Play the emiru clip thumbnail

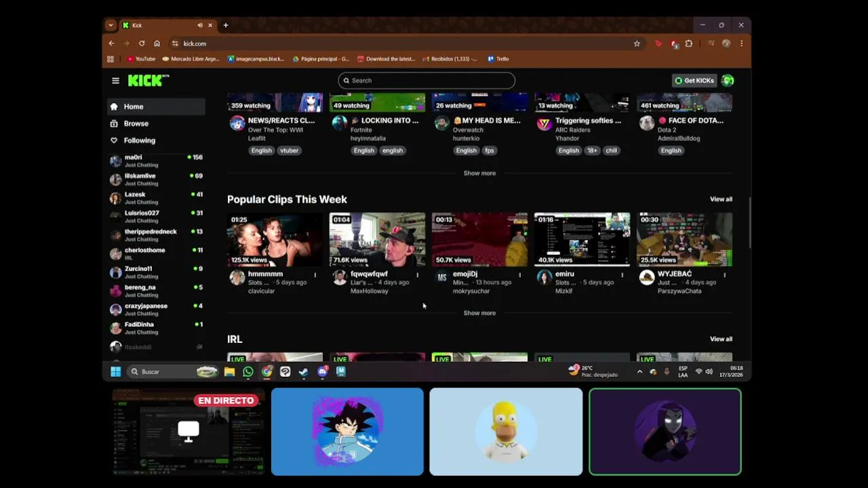[x=582, y=239]
